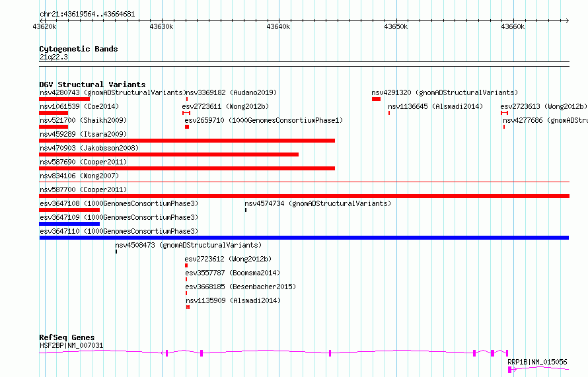Select the 21q22.3 cytogenetic band label
588x377 pixels.
[54, 57]
